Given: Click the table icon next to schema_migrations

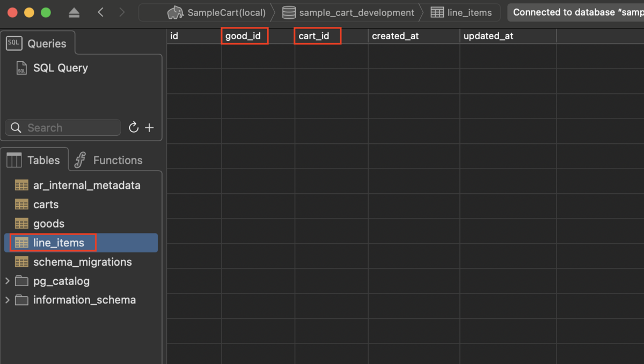Looking at the screenshot, I should point(21,262).
